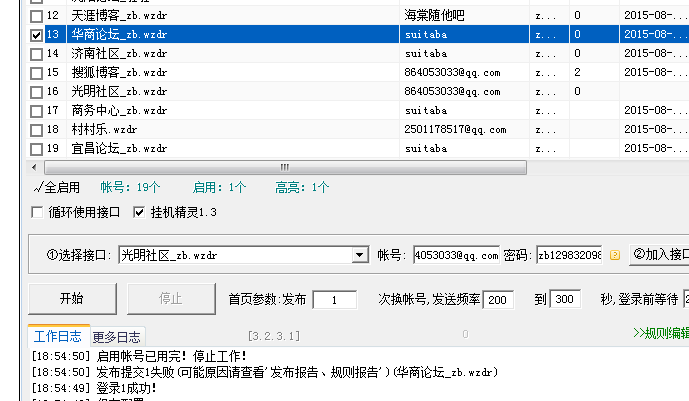Click the left arrow of horizontal scrollbar
The width and height of the screenshot is (689, 401).
click(x=37, y=167)
